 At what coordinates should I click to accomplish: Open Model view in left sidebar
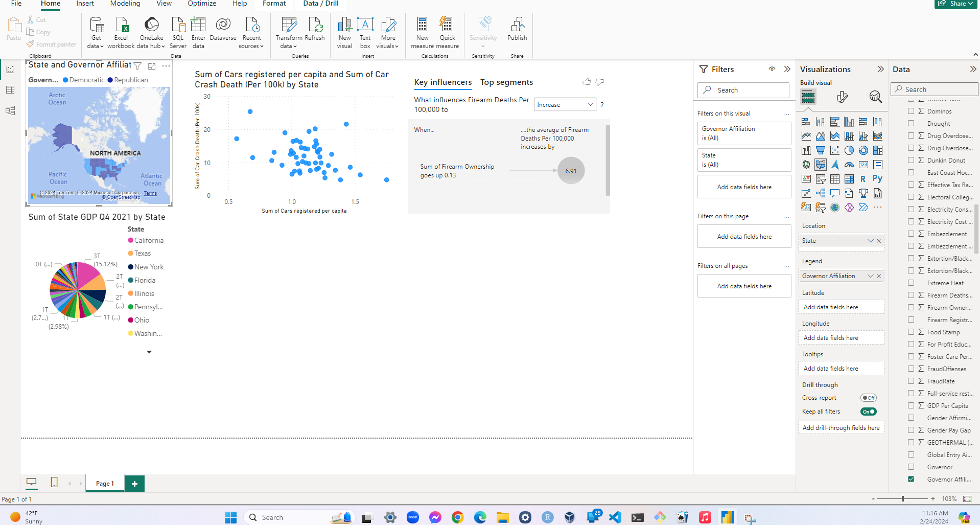[10, 110]
